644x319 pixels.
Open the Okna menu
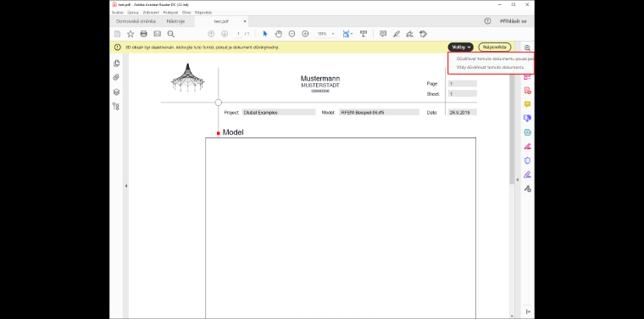coord(186,13)
